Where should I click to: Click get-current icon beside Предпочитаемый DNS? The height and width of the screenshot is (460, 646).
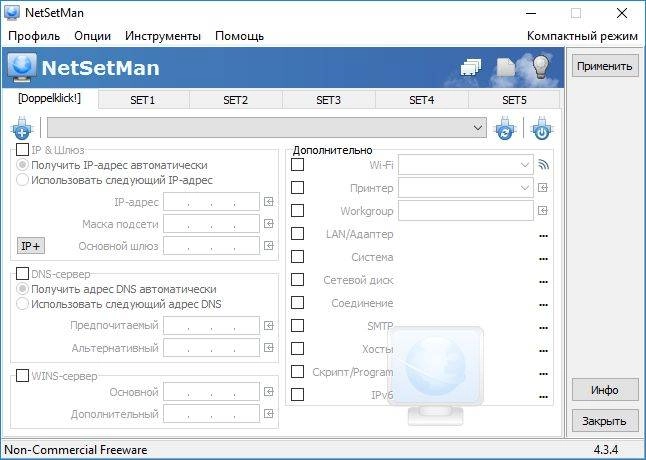point(269,326)
